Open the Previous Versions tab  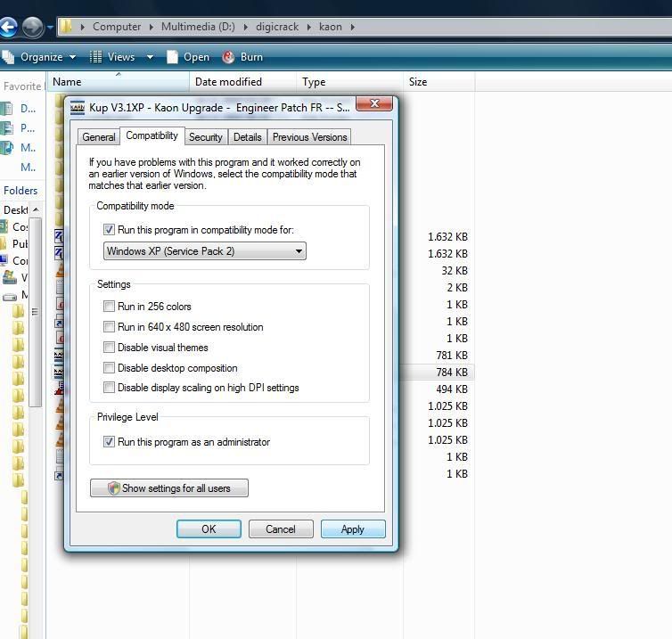pyautogui.click(x=309, y=137)
